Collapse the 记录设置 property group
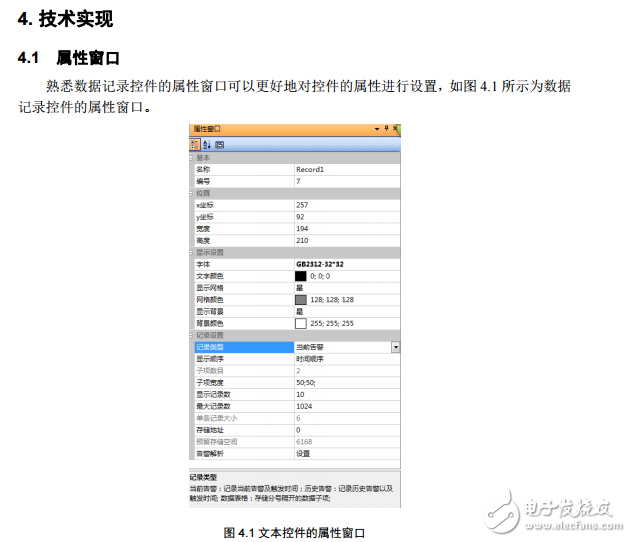 point(191,335)
